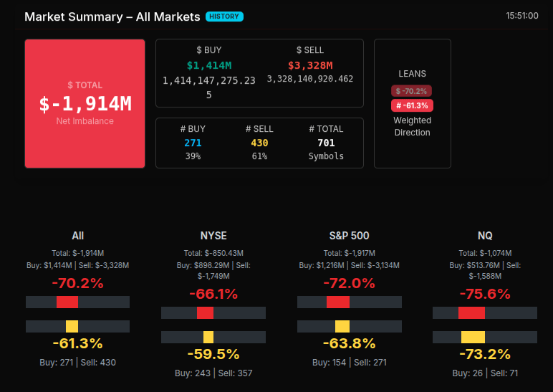Viewport: 553px width, 392px height.
Task: Open the NYSE market column header
Action: (213, 235)
